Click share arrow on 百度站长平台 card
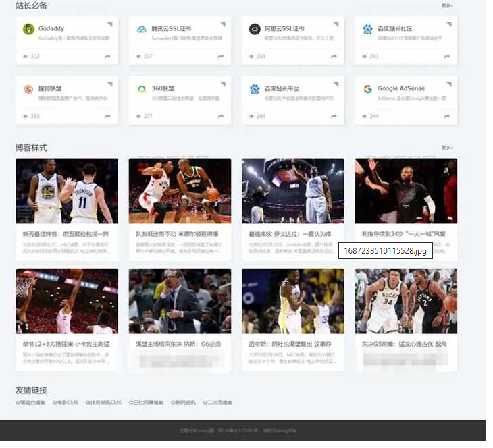 point(334,117)
